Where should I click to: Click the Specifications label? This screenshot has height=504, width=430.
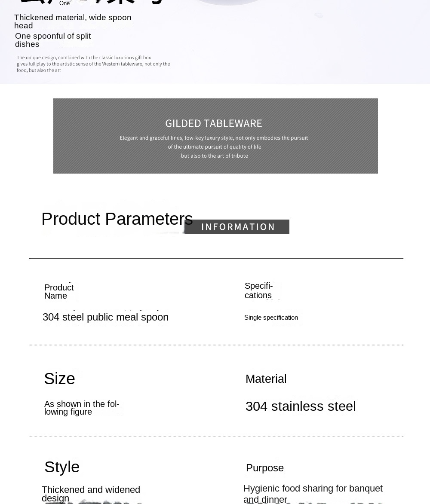pos(258,290)
